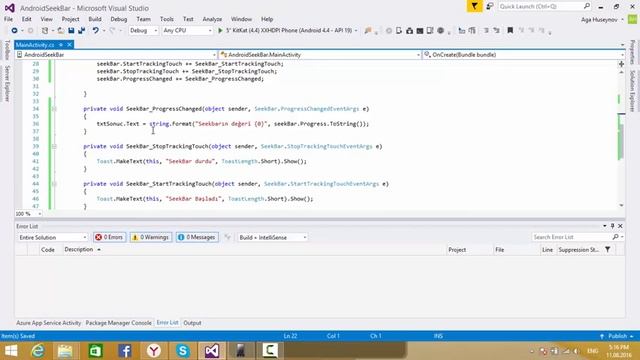Click the Store icon on the taskbar
640x360 pixels.
(x=96, y=351)
